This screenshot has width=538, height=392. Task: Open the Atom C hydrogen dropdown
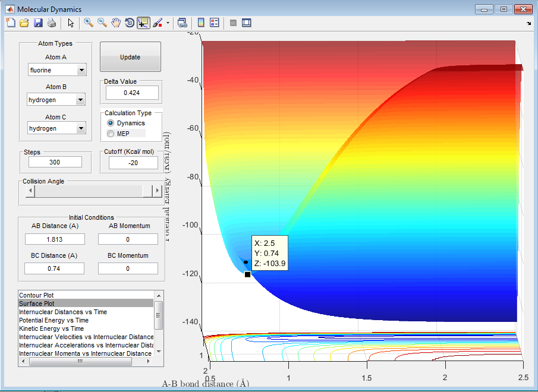[56, 128]
